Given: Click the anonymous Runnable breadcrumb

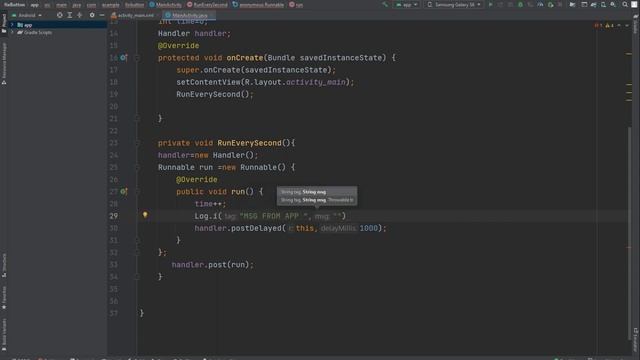Looking at the screenshot, I should point(258,5).
